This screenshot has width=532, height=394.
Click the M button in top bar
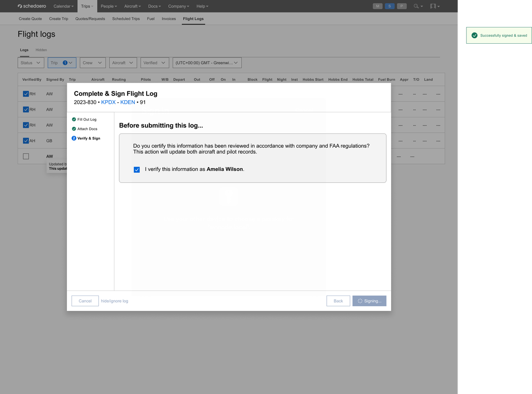377,6
